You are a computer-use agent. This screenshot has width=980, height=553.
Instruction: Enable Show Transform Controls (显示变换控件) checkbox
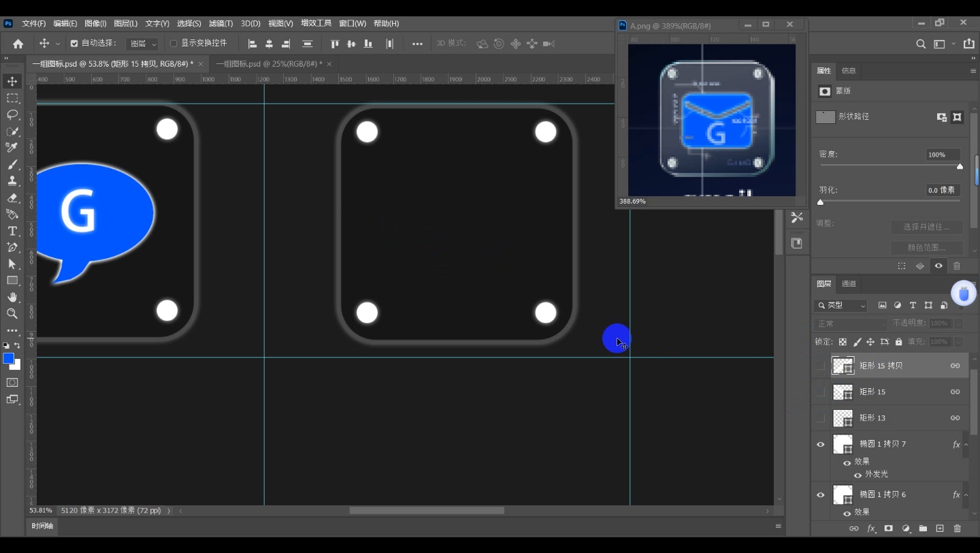pos(174,44)
